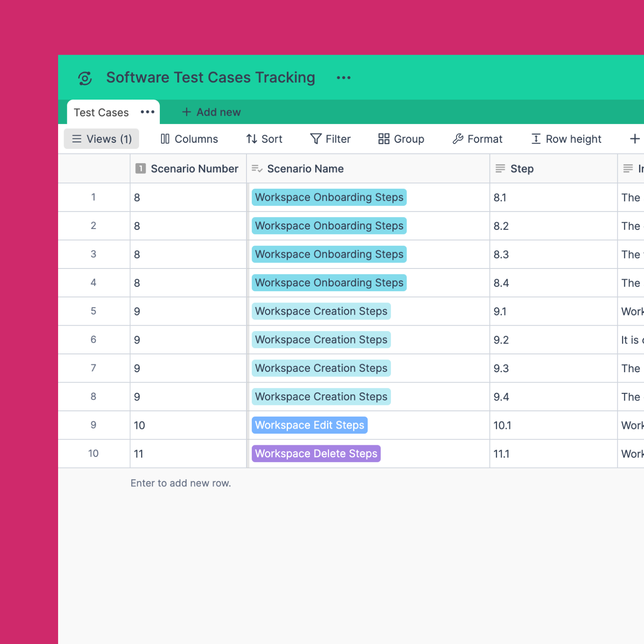Select the blue Workspace Edit Steps tag

[x=309, y=425]
